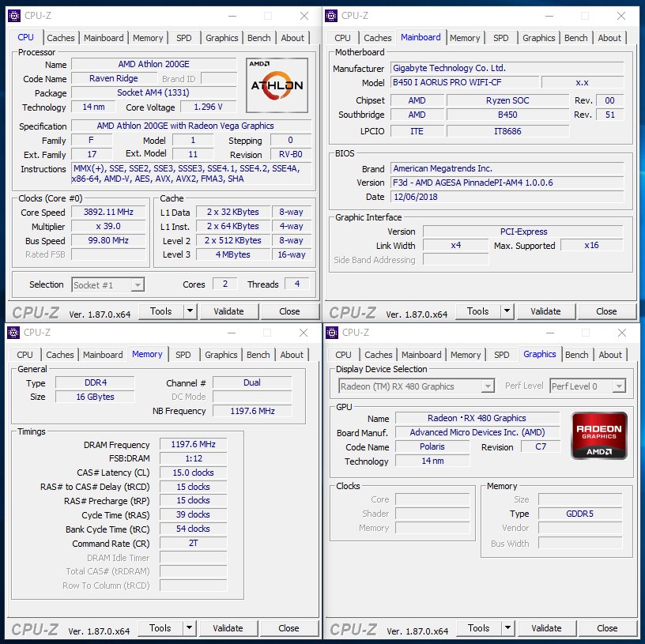Viewport: 645px width, 644px height.
Task: Click the manufacturer Gigabyte Technology Co. Ltd.
Action: tap(507, 68)
